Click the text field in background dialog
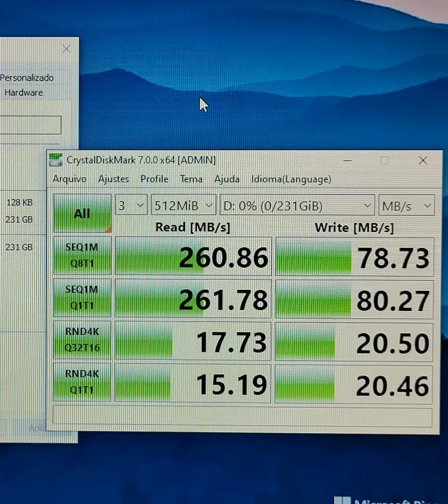The image size is (448, 504). click(x=30, y=125)
